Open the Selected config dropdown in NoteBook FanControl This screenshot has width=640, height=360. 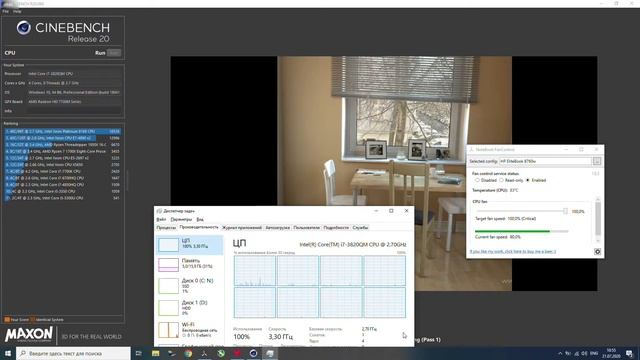tap(546, 161)
